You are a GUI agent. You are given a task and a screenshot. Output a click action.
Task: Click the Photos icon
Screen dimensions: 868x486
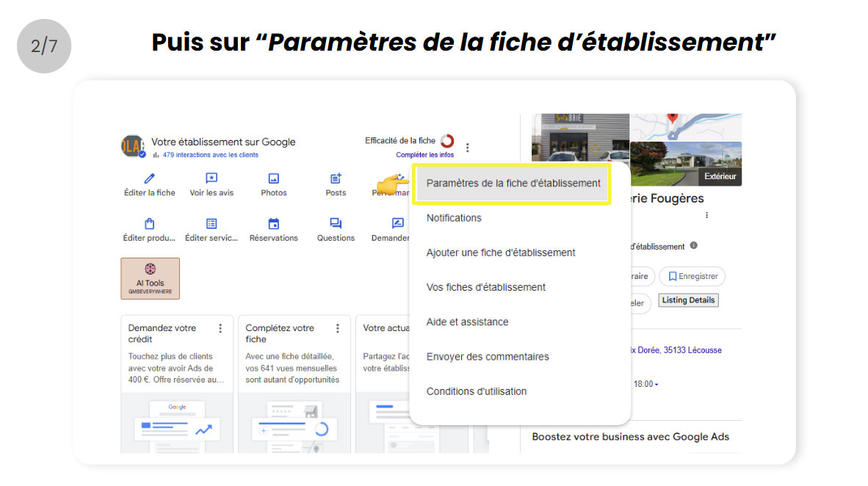tap(274, 178)
